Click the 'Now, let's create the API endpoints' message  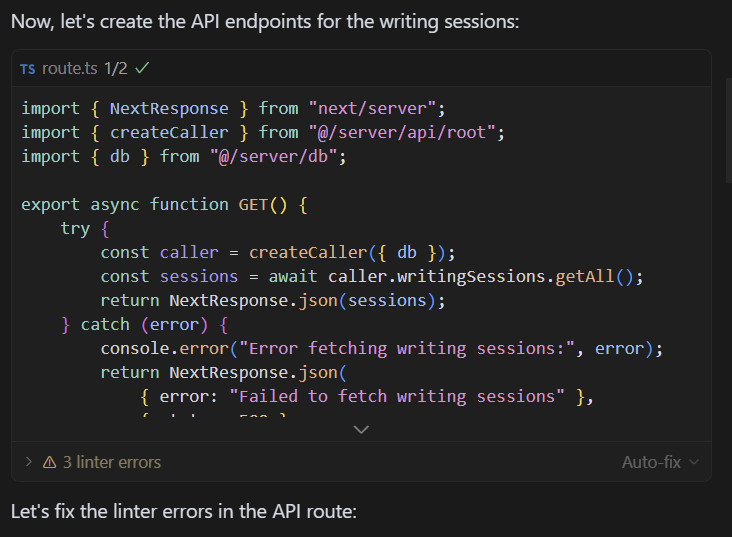click(265, 21)
